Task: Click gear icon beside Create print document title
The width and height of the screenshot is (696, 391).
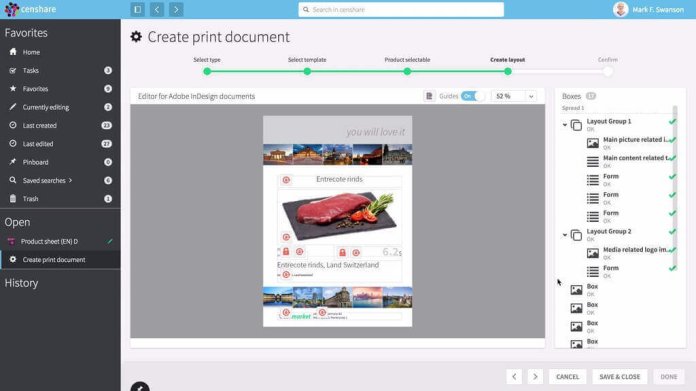Action: [x=136, y=37]
